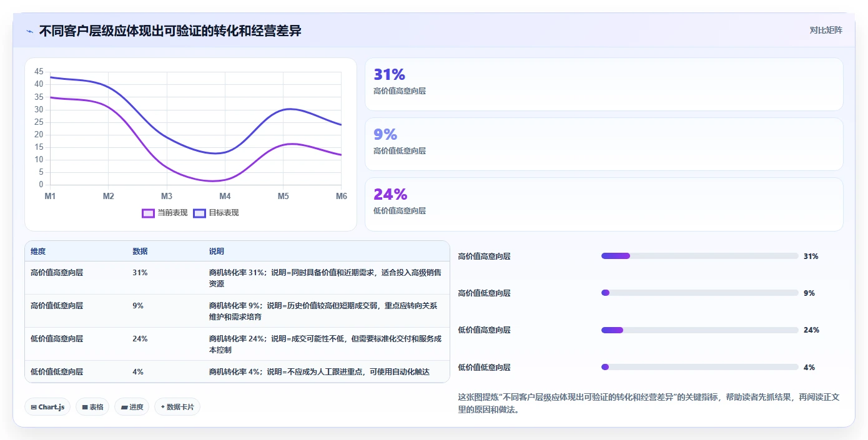Screen dimensions: 868x440
Task: Click the 15 tick on the y-axis
Action: tap(39, 147)
